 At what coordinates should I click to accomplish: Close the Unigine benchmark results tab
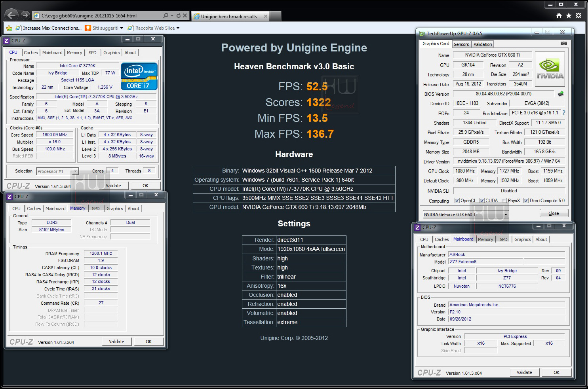click(266, 16)
